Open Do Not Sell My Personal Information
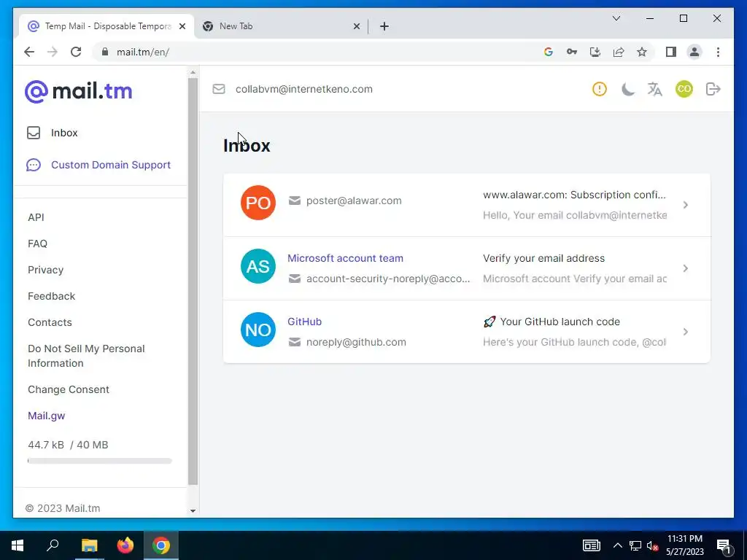747x560 pixels. point(86,356)
